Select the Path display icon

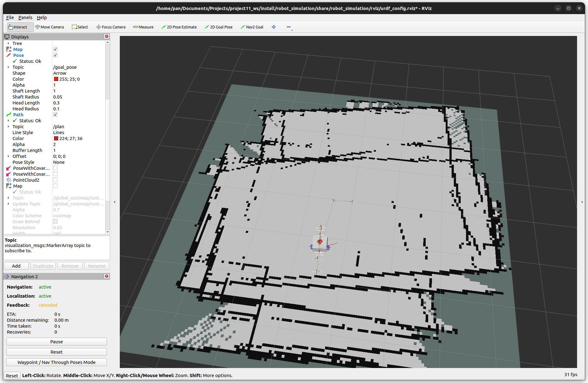[9, 115]
